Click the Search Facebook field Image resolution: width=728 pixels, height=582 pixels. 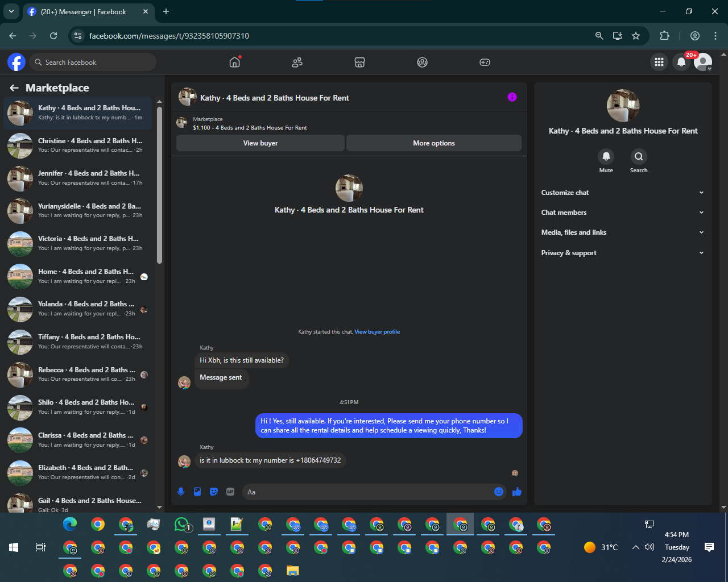(93, 63)
